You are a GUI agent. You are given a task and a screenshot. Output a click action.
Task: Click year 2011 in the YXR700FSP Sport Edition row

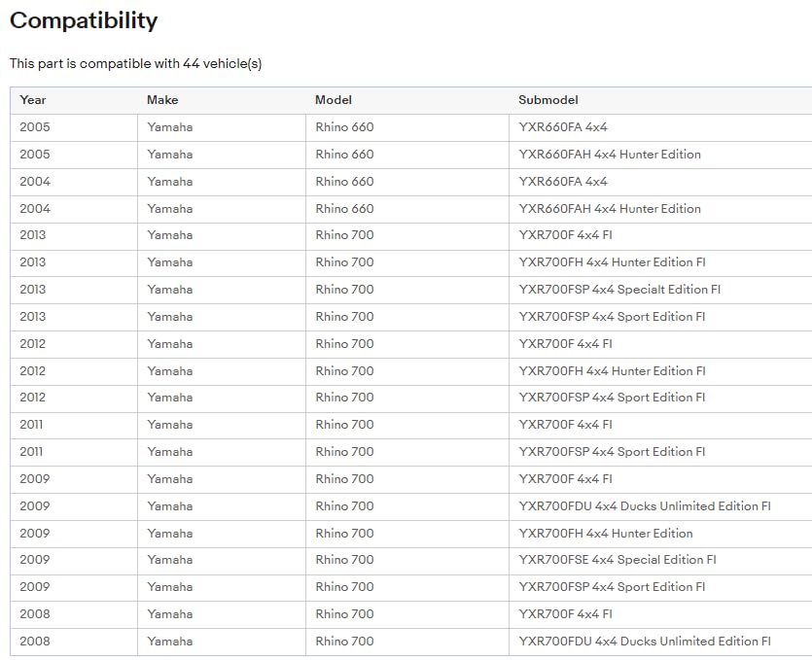point(31,452)
